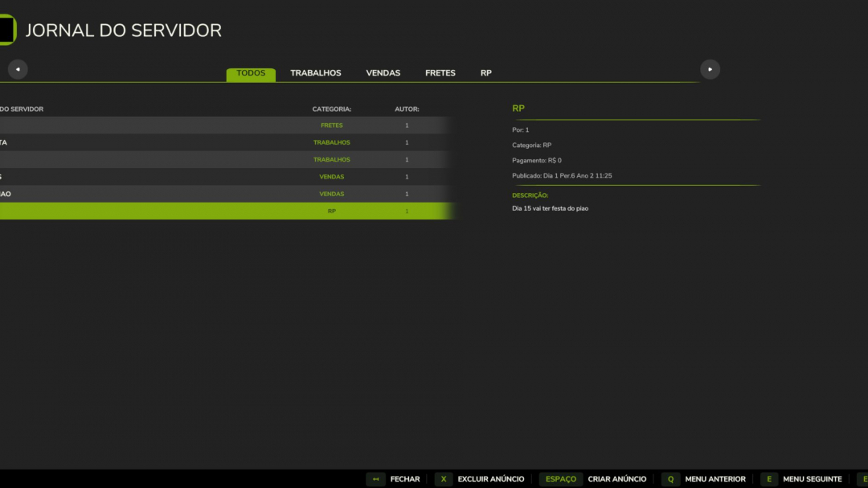
Task: Click 'Publicado: Dia 1 Per.6 Ano 2 11:25'
Action: (562, 175)
